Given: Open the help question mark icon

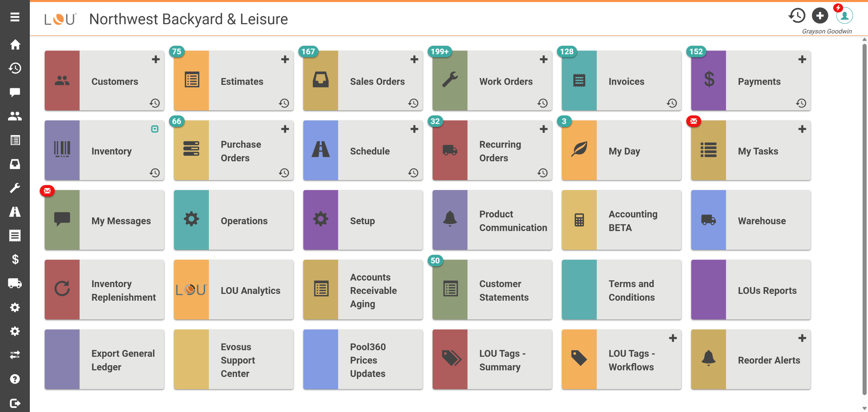Looking at the screenshot, I should tap(15, 379).
